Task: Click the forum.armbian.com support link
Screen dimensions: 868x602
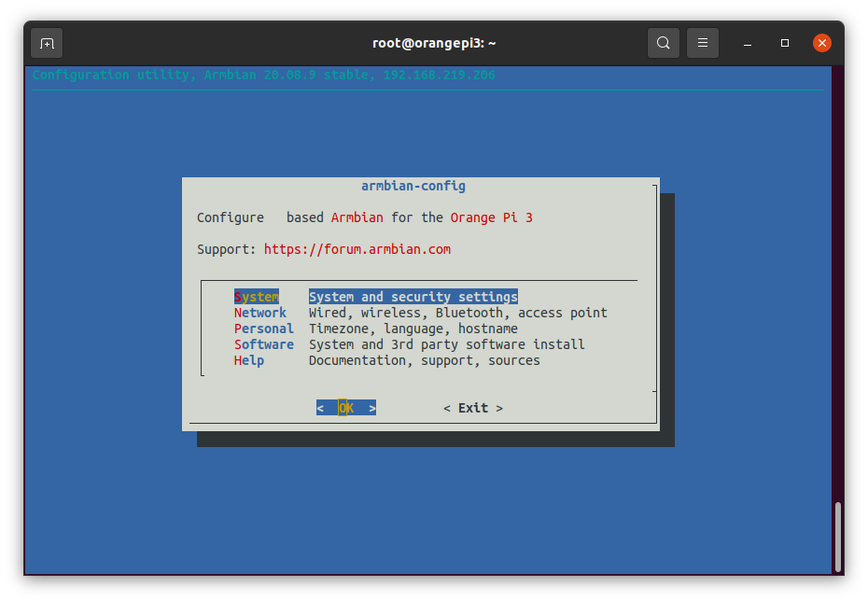Action: click(x=357, y=249)
